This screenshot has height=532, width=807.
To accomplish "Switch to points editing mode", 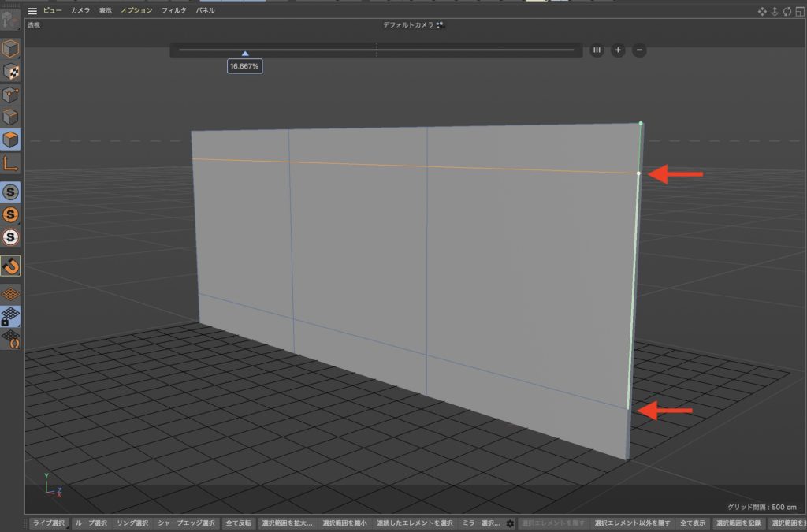I will [x=11, y=95].
